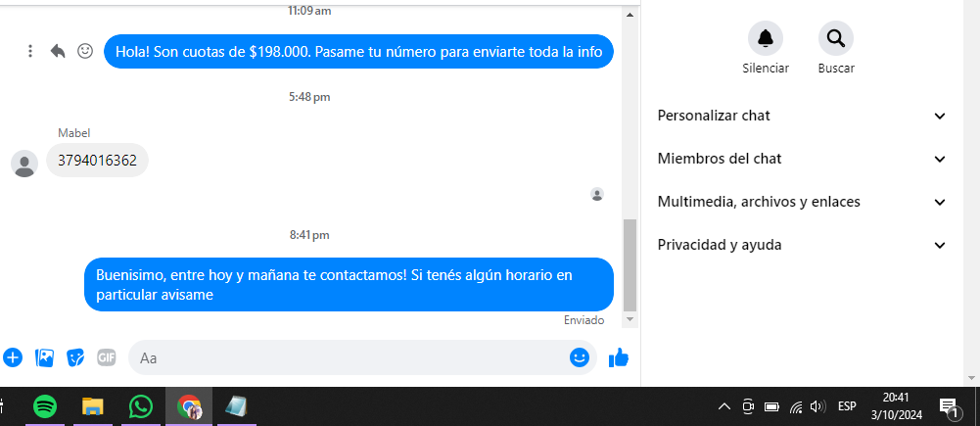Expand Multimedia, archivos y enlaces
The image size is (980, 426).
pyautogui.click(x=802, y=202)
